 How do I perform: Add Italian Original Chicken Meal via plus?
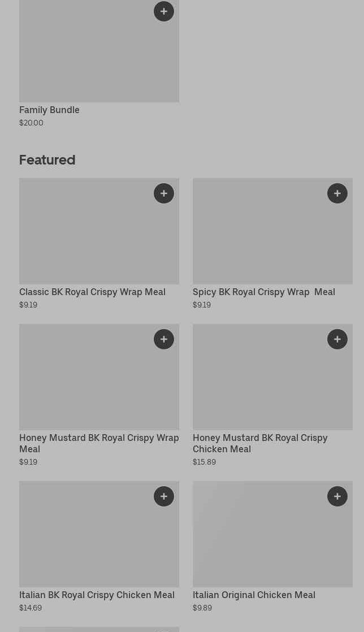337,496
